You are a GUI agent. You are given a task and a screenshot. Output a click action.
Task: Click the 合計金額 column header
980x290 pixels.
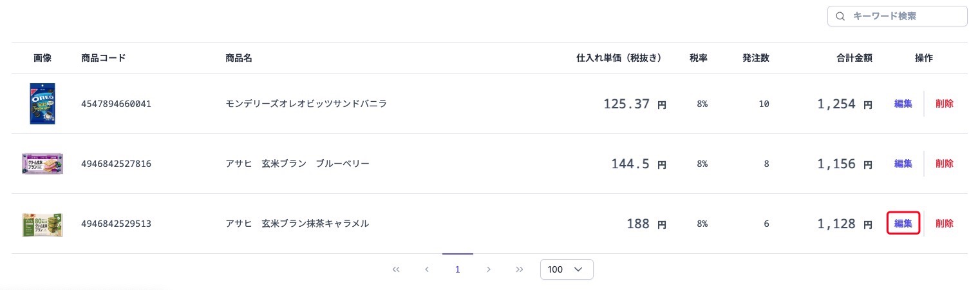pyautogui.click(x=854, y=58)
